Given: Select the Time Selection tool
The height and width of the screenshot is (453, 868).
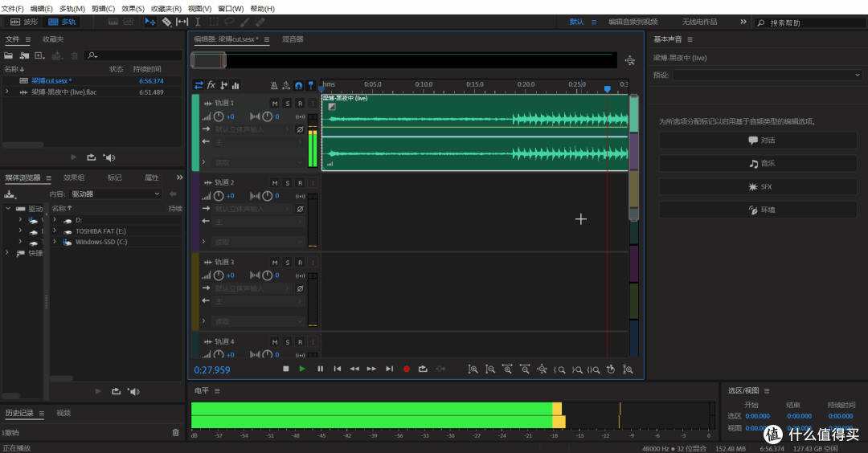Looking at the screenshot, I should point(198,22).
